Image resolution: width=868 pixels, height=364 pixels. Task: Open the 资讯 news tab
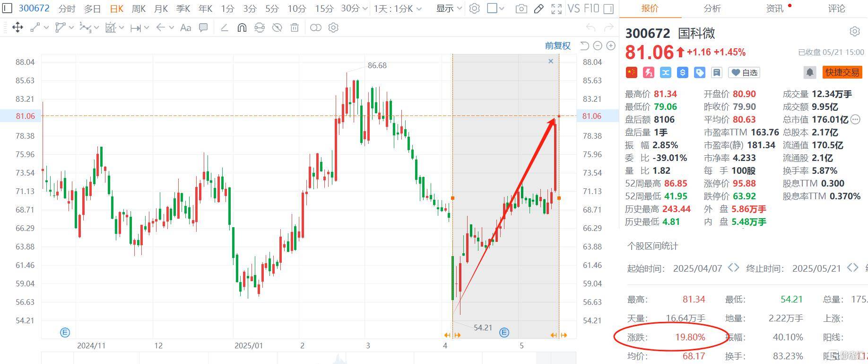point(774,9)
